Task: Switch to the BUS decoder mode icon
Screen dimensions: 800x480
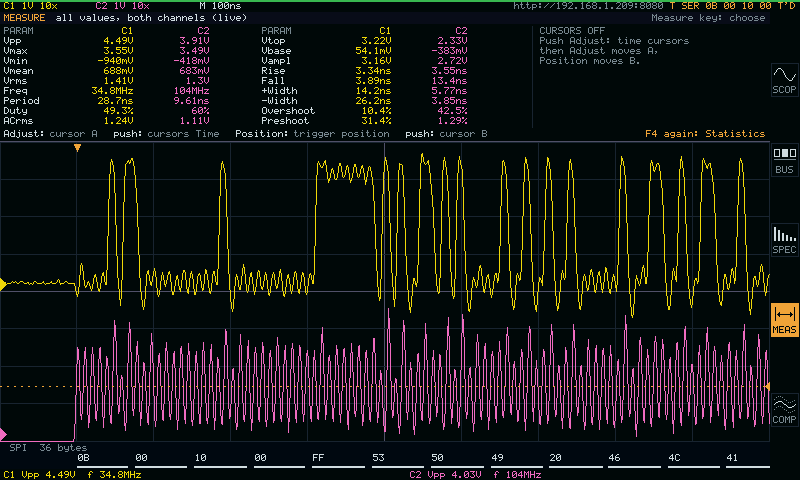Action: point(784,160)
